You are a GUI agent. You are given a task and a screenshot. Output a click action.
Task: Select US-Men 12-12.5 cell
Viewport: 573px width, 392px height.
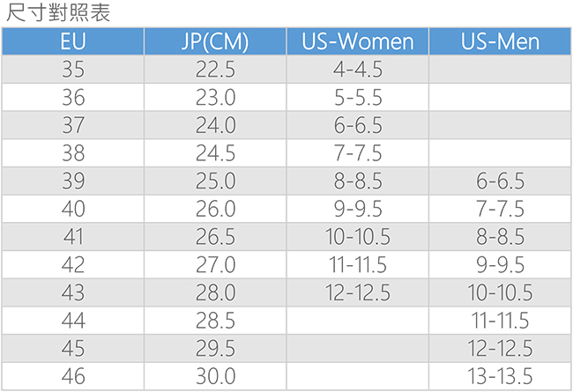point(500,348)
